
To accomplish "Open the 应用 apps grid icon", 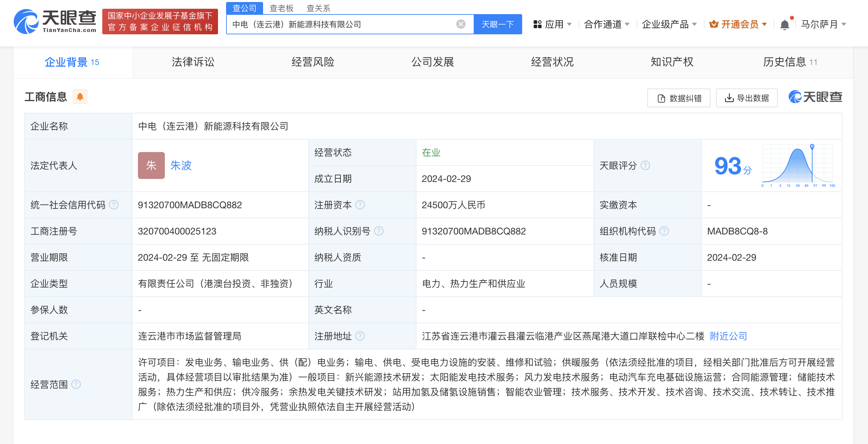I will coord(538,24).
